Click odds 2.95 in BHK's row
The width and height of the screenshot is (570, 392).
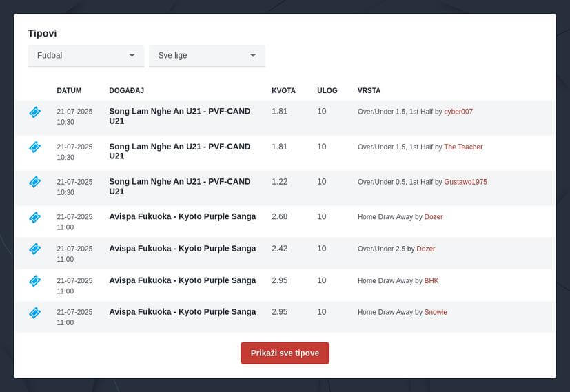(280, 280)
